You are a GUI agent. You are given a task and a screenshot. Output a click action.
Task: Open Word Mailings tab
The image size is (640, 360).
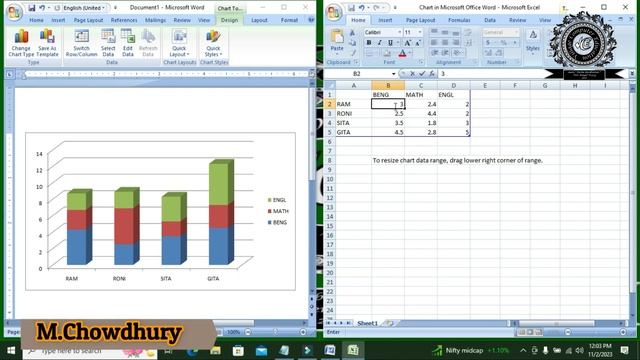(156, 20)
